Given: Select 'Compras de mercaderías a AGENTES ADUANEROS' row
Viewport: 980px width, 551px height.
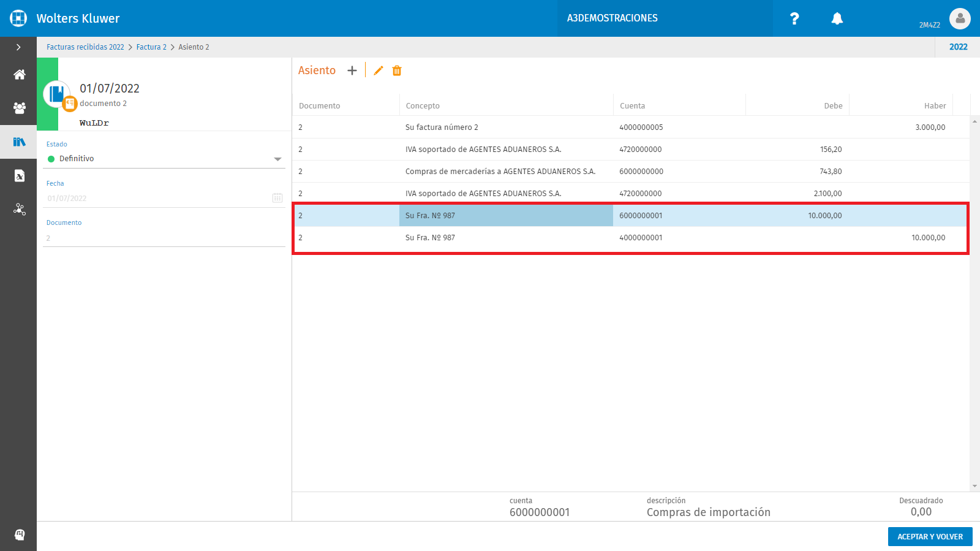Looking at the screenshot, I should (631, 172).
